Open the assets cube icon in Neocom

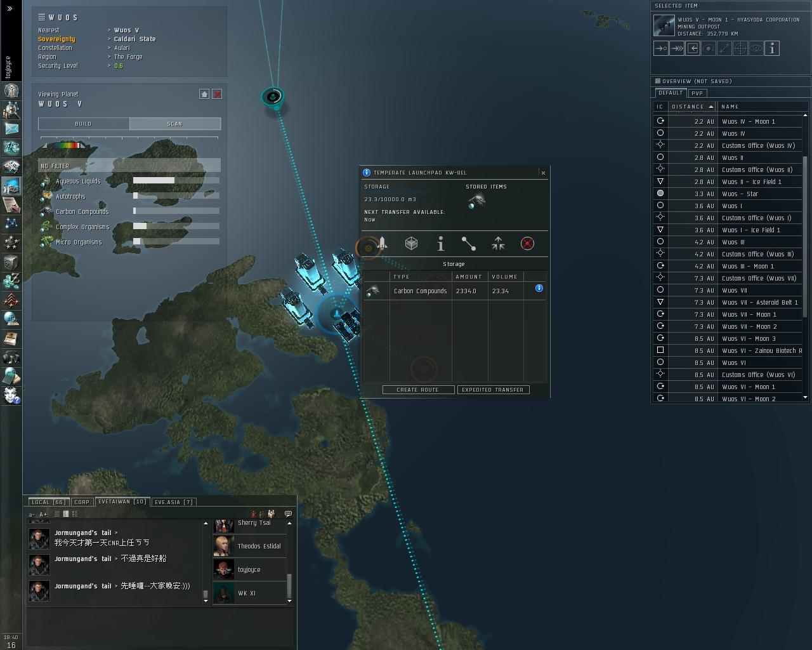[x=11, y=262]
